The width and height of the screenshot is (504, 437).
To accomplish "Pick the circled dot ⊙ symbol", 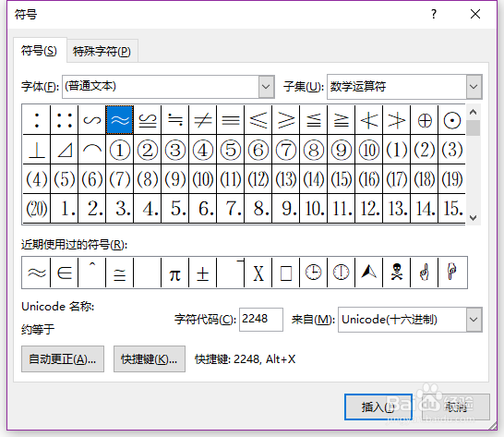I will tap(452, 120).
